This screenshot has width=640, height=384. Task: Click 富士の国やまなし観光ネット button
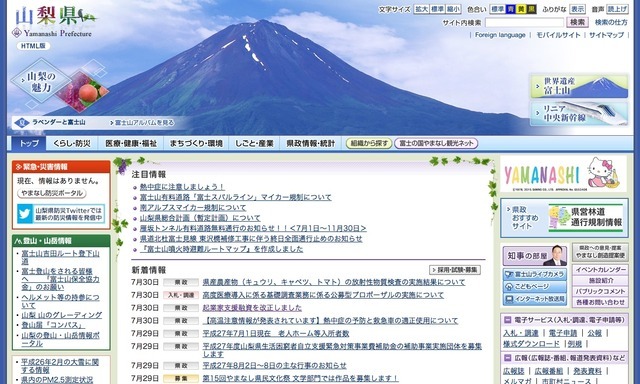point(436,143)
